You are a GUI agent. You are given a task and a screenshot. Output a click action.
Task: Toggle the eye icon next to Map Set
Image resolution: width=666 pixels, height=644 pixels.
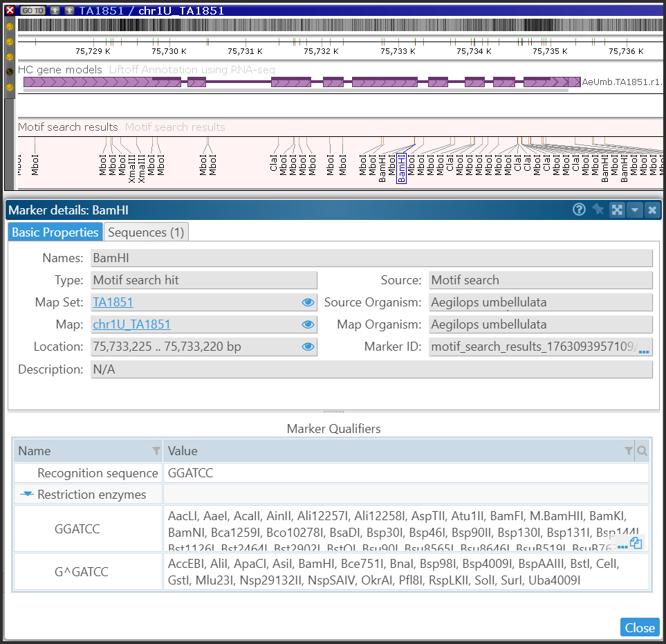click(x=308, y=302)
